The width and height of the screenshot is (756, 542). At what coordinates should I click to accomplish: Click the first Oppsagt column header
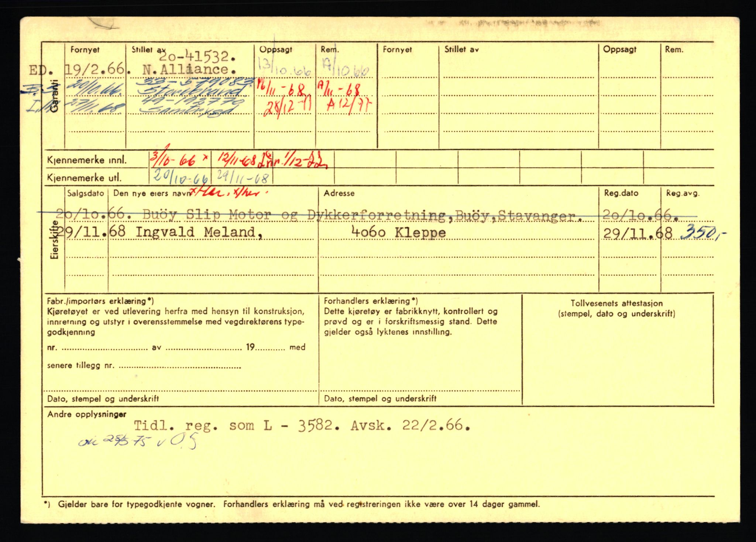[276, 50]
